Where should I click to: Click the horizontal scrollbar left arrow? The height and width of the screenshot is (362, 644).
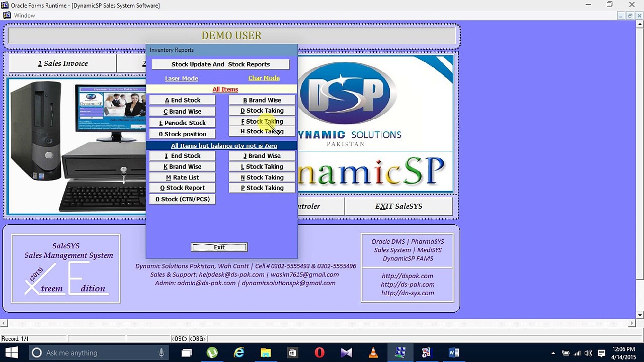click(x=4, y=323)
